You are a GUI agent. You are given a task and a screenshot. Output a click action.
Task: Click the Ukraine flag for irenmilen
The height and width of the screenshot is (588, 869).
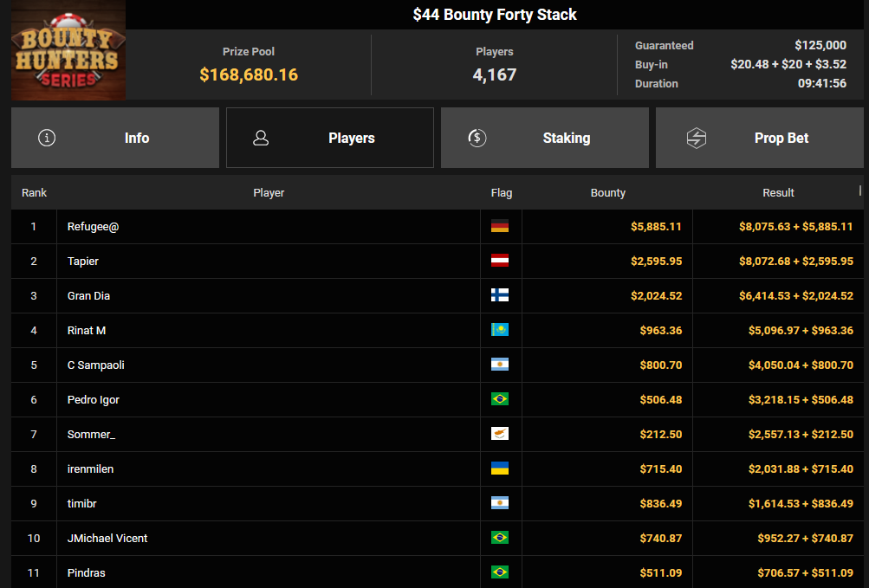click(x=500, y=469)
